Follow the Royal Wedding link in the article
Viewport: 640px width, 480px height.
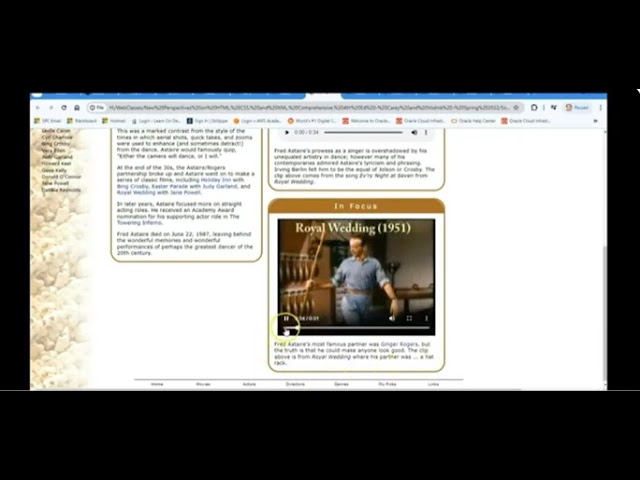[136, 192]
